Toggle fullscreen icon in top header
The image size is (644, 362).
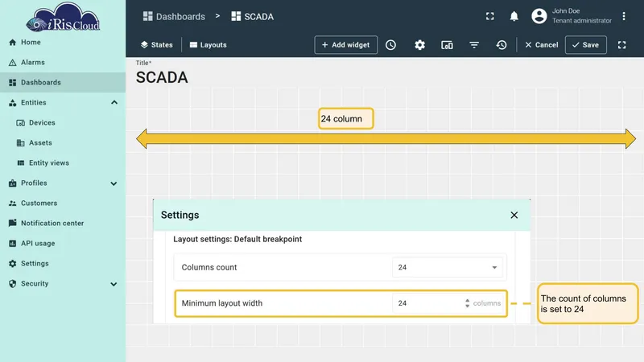coord(489,16)
